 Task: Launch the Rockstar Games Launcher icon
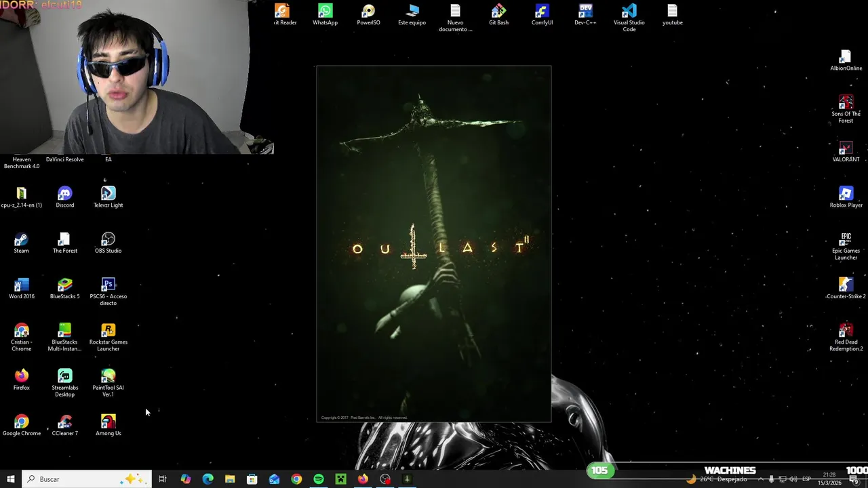tap(108, 338)
